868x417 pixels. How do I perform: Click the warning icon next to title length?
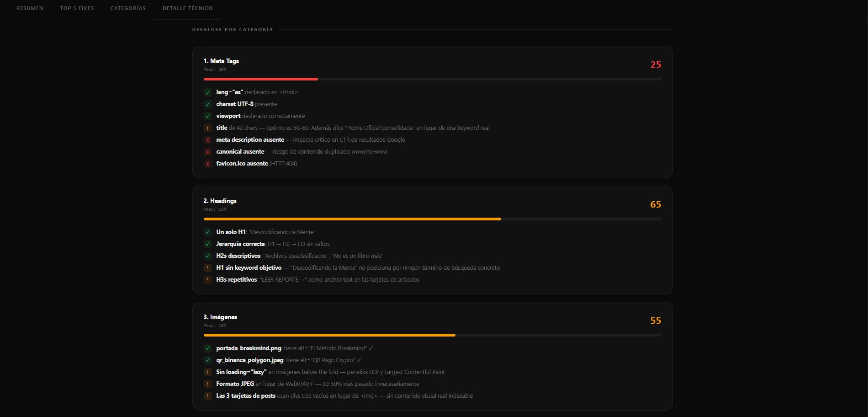tap(207, 128)
